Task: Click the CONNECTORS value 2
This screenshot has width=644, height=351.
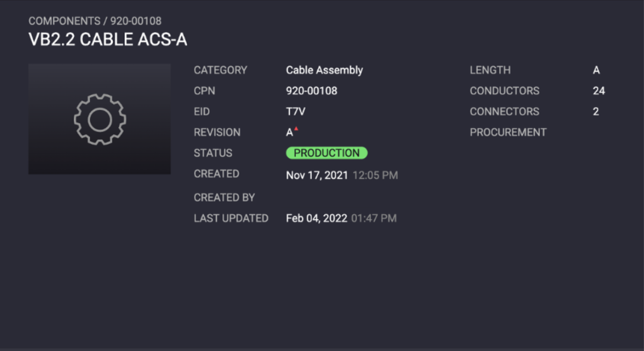Action: [596, 112]
